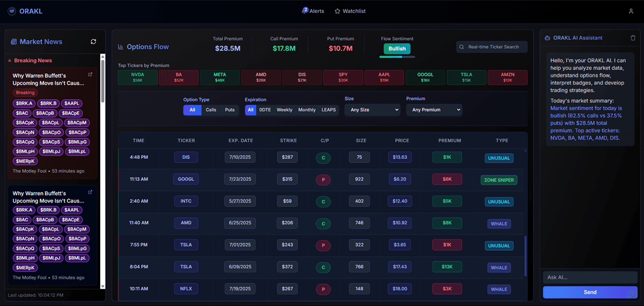Screen dimensions: 644x306
Task: Click the TSLA top ticker tile
Action: [466, 77]
